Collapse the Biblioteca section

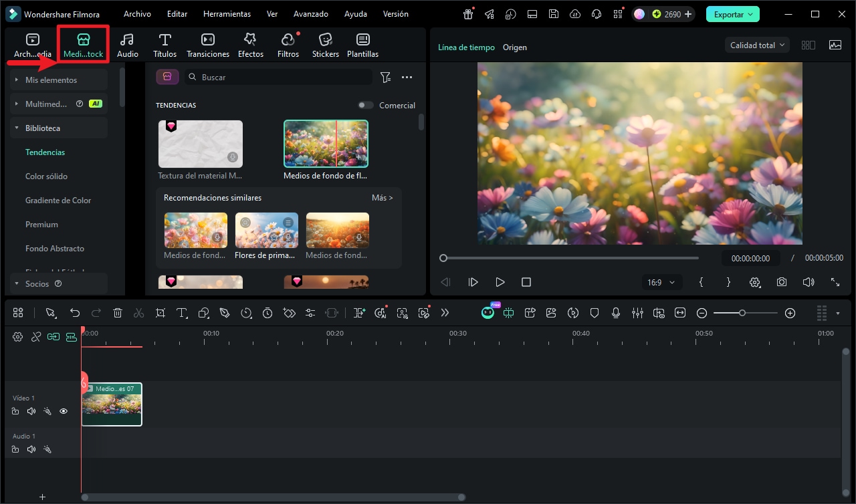click(59, 128)
